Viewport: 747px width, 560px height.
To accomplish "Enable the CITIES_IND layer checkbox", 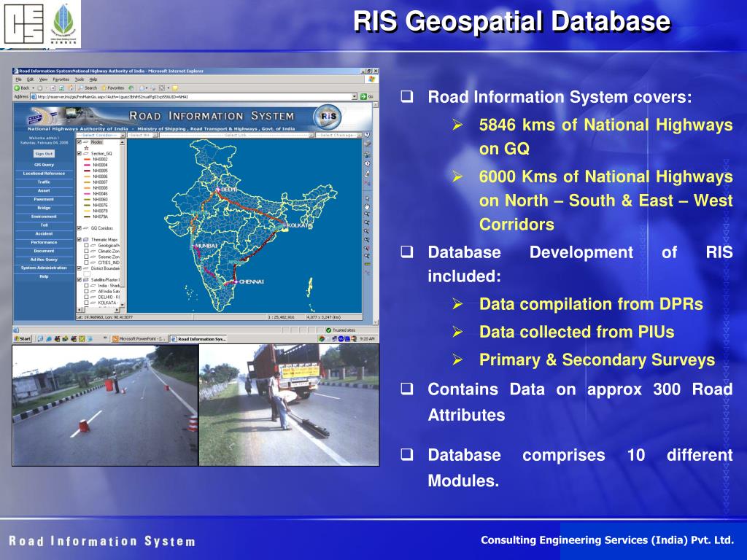I will point(86,262).
